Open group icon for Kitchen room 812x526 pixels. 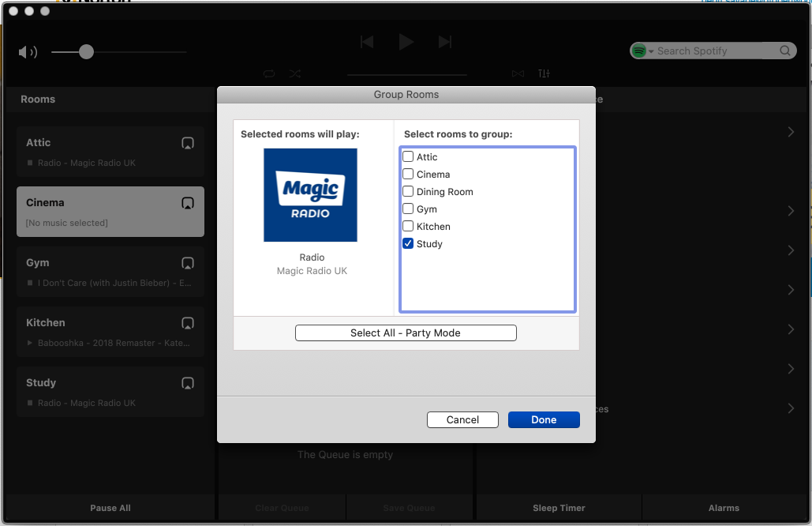click(188, 323)
